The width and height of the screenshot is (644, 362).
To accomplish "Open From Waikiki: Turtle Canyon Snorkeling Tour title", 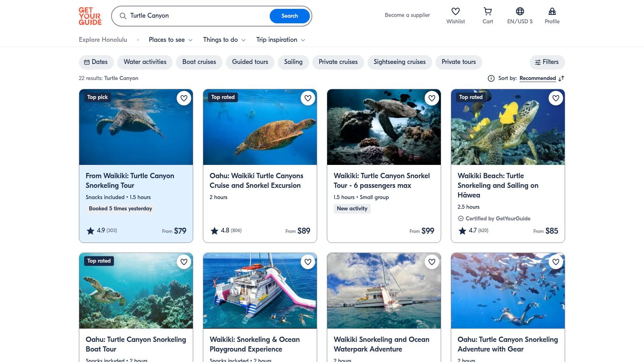I will [x=130, y=181].
